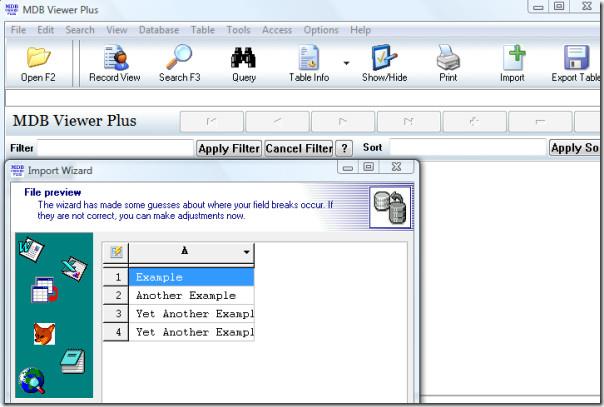The width and height of the screenshot is (604, 407).
Task: Click the Sort text field
Action: click(468, 147)
